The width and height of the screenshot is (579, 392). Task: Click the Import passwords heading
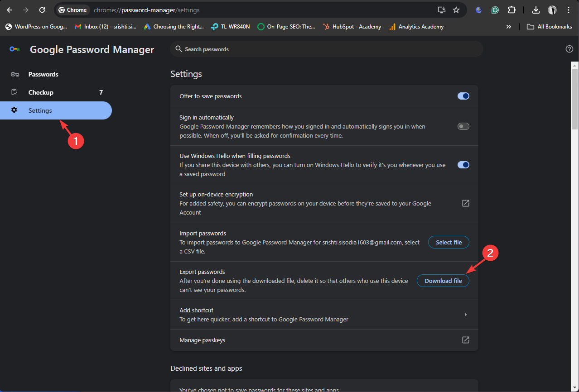(203, 233)
